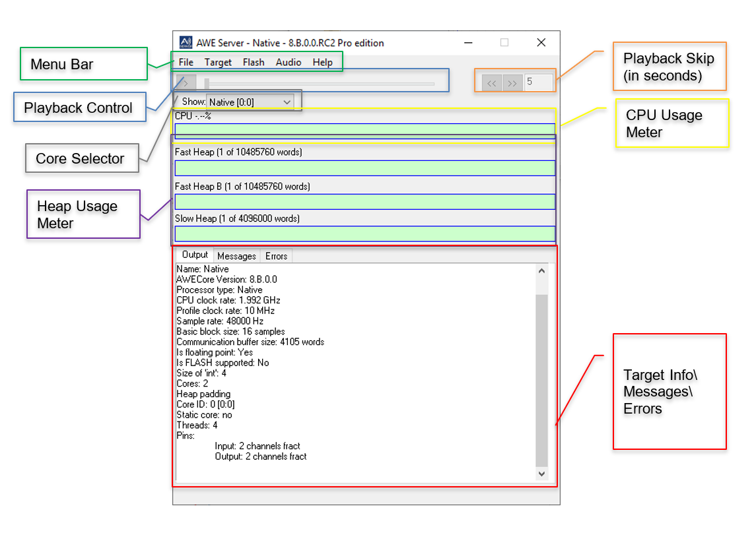Switch to the Messages tab
756x533 pixels.
pos(236,256)
